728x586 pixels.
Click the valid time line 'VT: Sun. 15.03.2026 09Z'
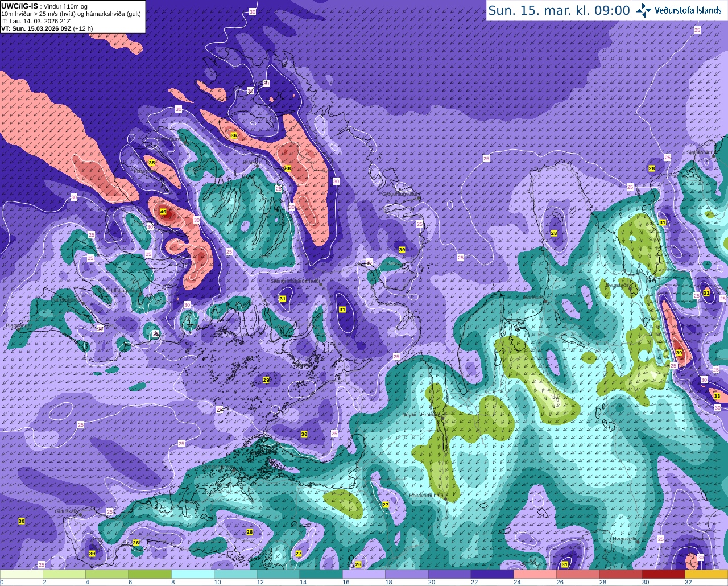tap(36, 28)
